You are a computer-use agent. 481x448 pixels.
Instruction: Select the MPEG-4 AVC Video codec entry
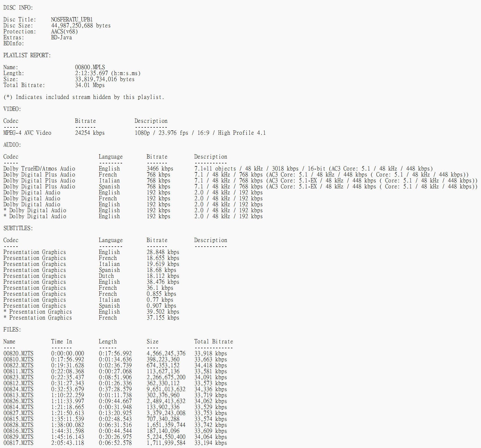(x=27, y=133)
